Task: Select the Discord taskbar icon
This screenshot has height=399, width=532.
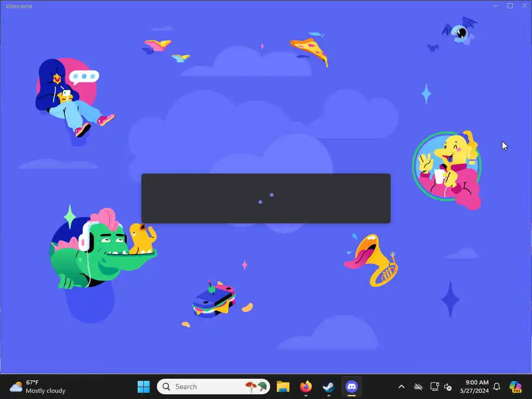Action: pos(352,387)
